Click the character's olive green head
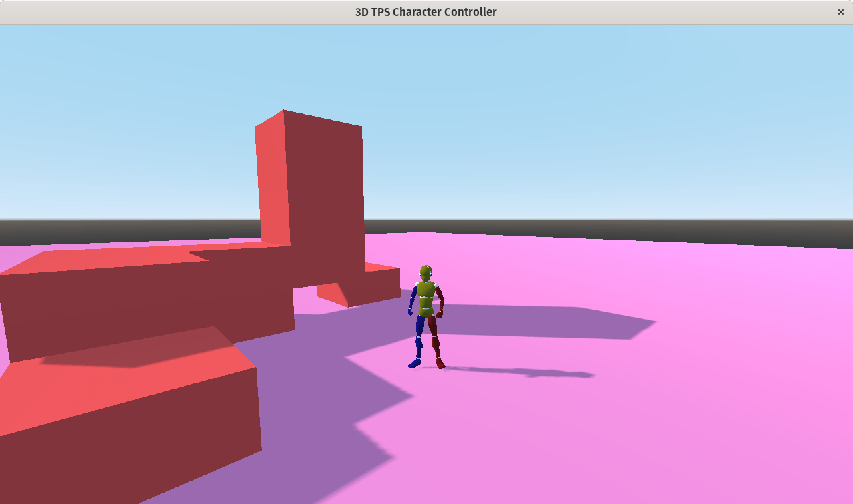This screenshot has height=504, width=853. click(425, 272)
